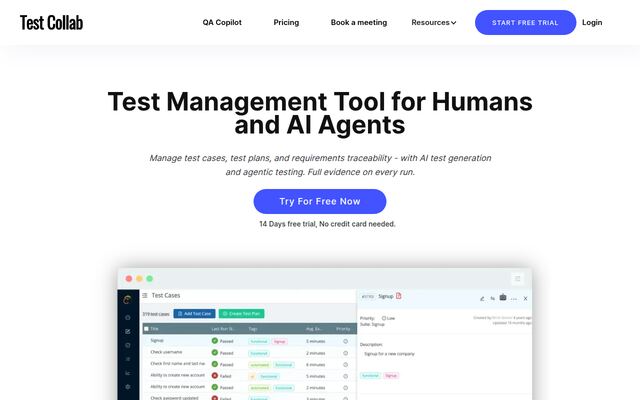Click Failed icon in Ability to create new account row
This screenshot has height=400, width=640.
(x=215, y=376)
